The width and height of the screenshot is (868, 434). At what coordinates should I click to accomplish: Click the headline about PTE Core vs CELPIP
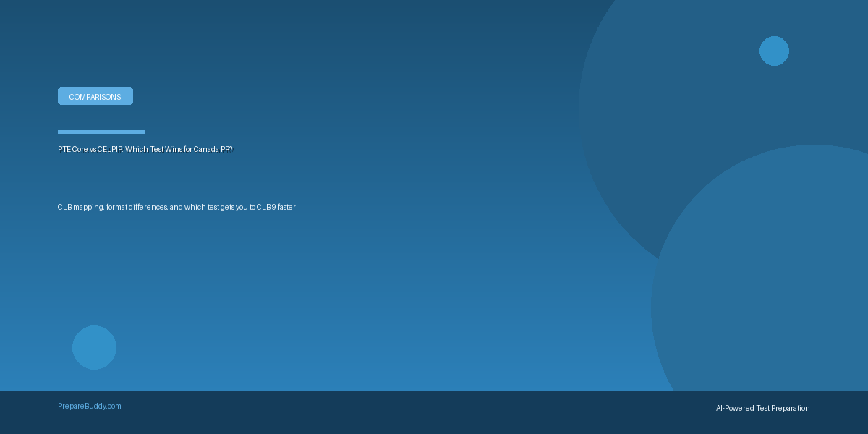pyautogui.click(x=145, y=150)
